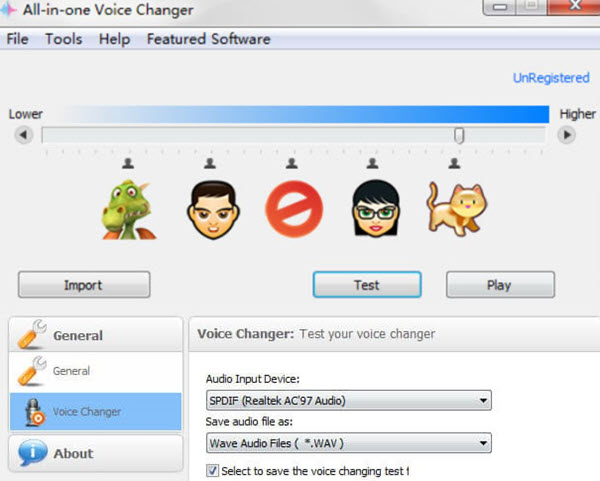Screen dimensions: 600x481
Task: Click the Voice Changer panel heading
Action: tap(316, 334)
